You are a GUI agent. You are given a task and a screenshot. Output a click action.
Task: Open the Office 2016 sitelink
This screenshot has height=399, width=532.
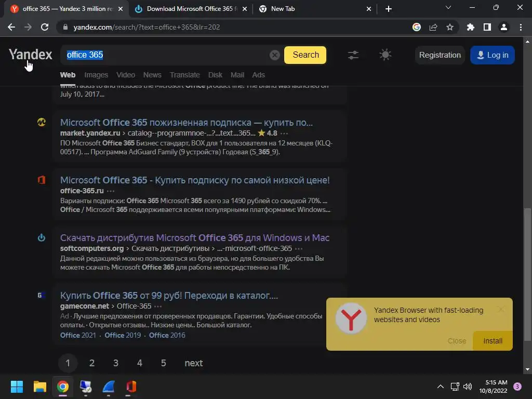point(167,335)
